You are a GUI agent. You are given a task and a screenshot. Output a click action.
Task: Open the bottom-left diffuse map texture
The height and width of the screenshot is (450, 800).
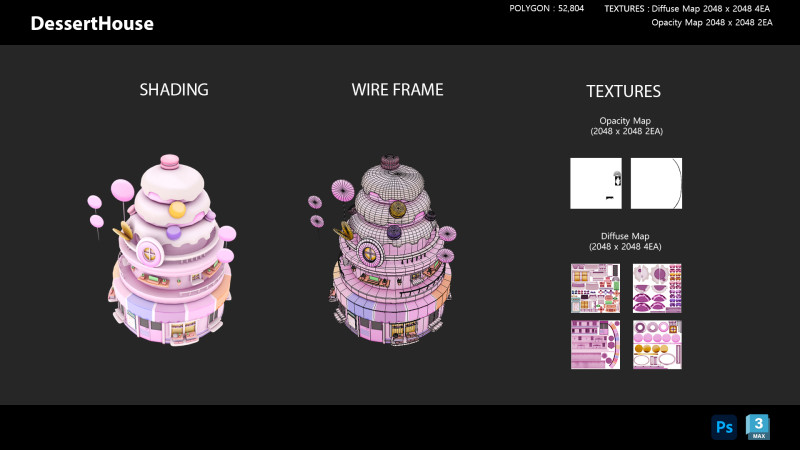595,344
